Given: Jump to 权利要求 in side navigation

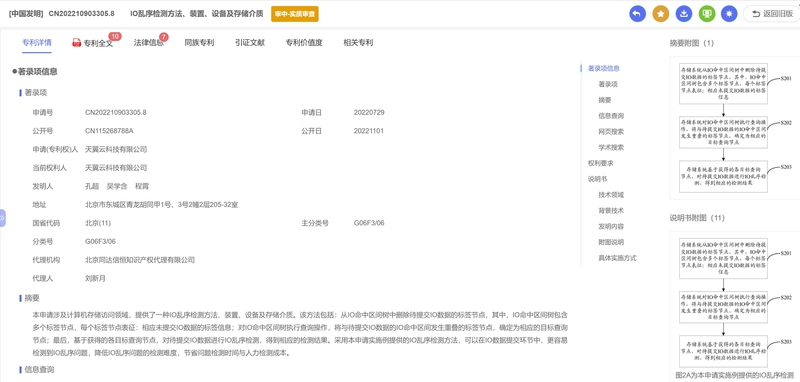Looking at the screenshot, I should [x=601, y=163].
